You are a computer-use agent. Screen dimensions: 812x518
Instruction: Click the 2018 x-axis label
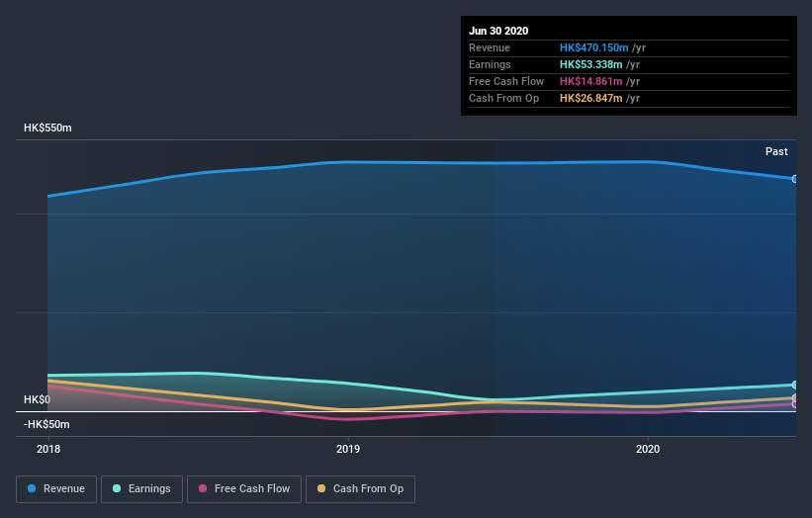click(48, 449)
